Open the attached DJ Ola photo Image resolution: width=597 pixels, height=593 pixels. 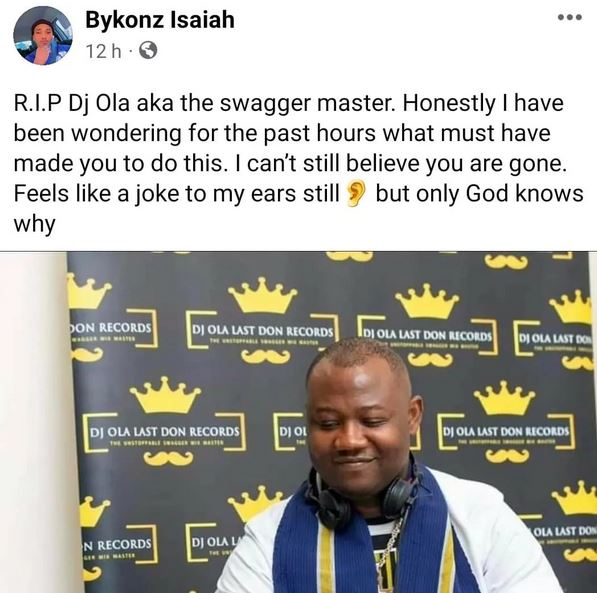[x=298, y=422]
